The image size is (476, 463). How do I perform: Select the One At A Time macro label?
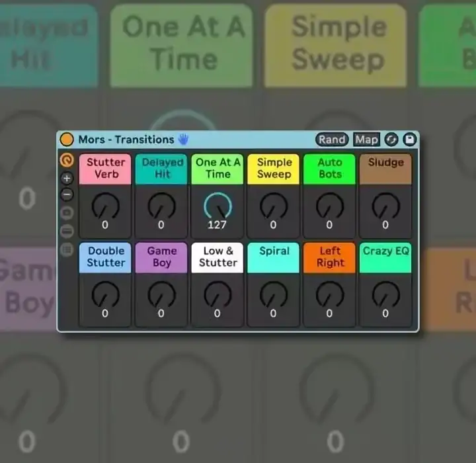click(218, 169)
